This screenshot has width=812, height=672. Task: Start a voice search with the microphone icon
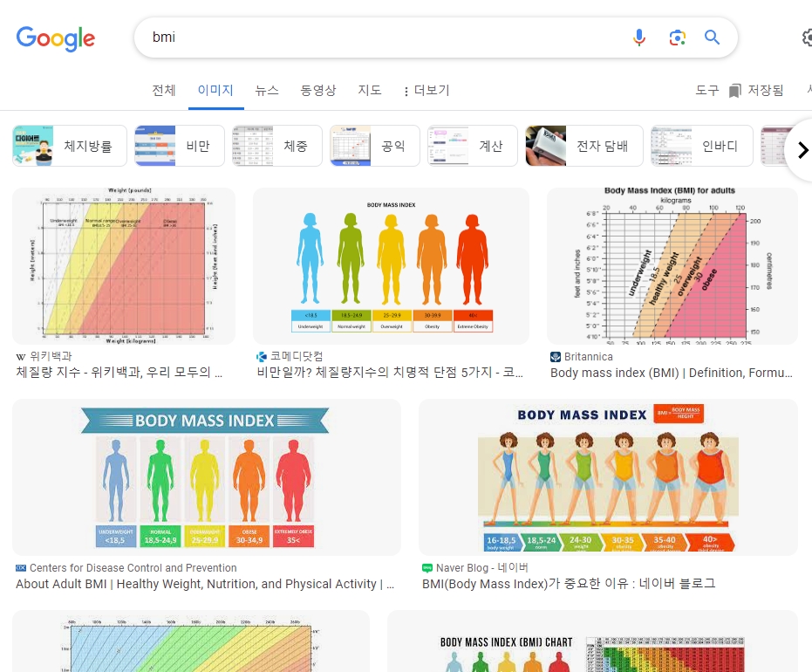(x=639, y=38)
